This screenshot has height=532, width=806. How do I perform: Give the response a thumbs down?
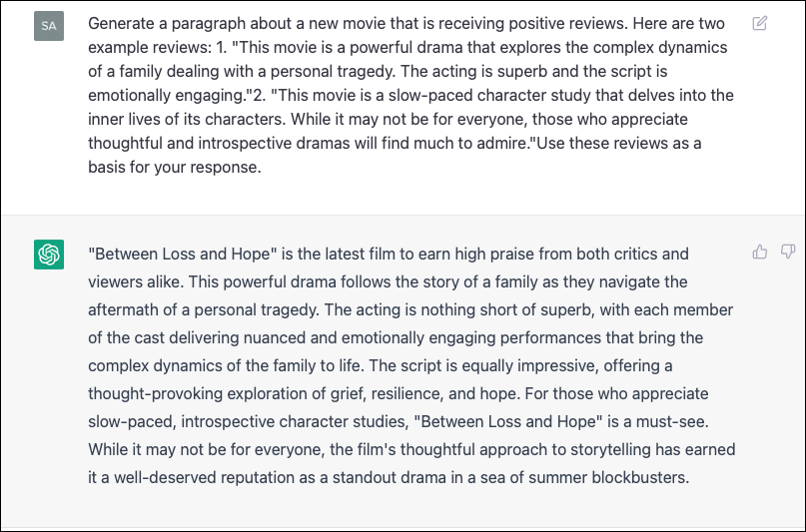point(787,252)
